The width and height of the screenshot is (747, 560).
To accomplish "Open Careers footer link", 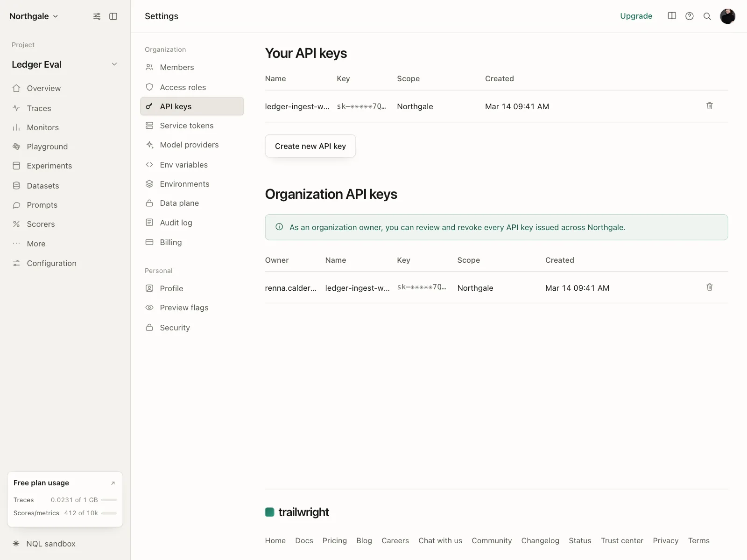I will tap(395, 540).
